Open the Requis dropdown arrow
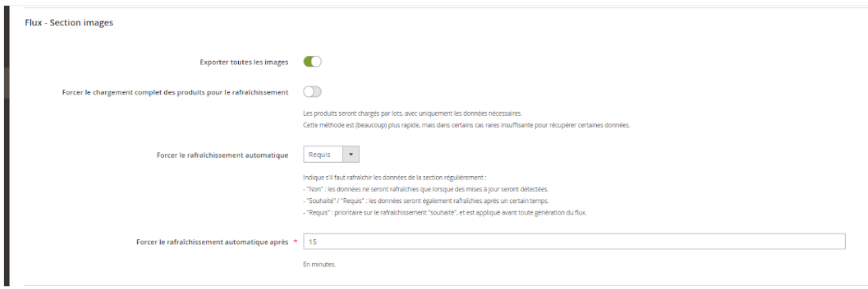This screenshot has width=868, height=289. point(351,155)
